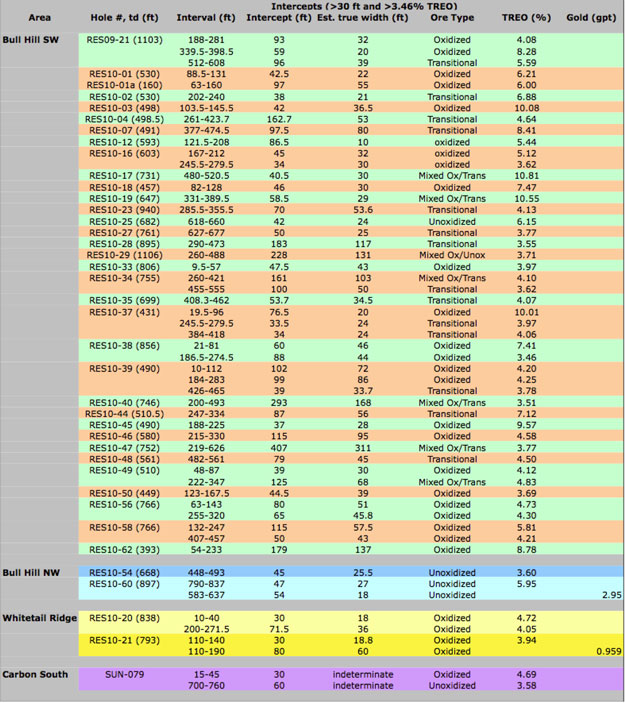The image size is (625, 703).
Task: Click the Hole #, td (ft) column header
Action: [124, 18]
